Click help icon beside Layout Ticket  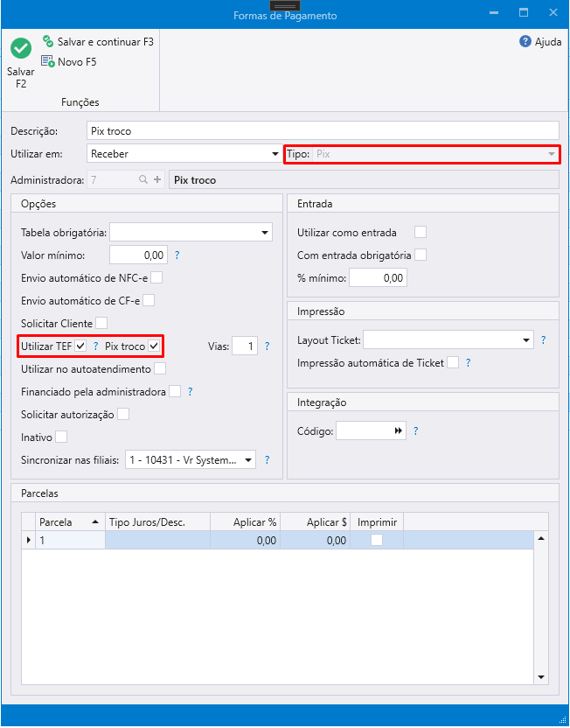543,339
